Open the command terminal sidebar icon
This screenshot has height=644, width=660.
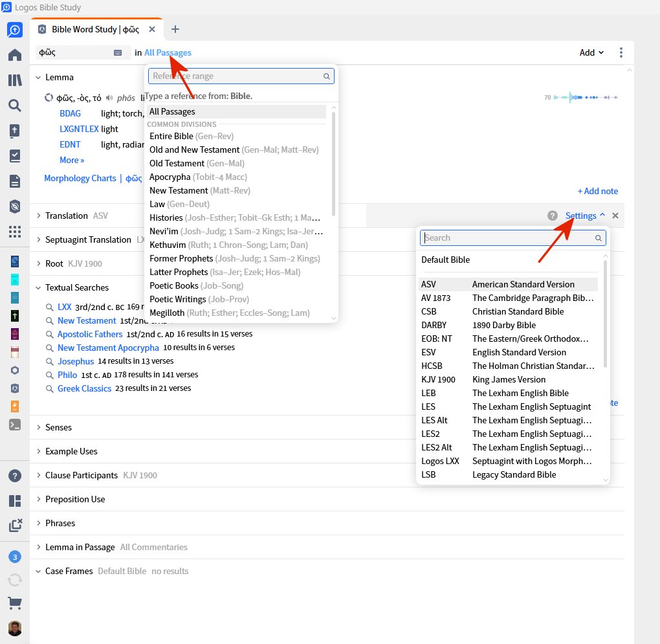pyautogui.click(x=15, y=425)
